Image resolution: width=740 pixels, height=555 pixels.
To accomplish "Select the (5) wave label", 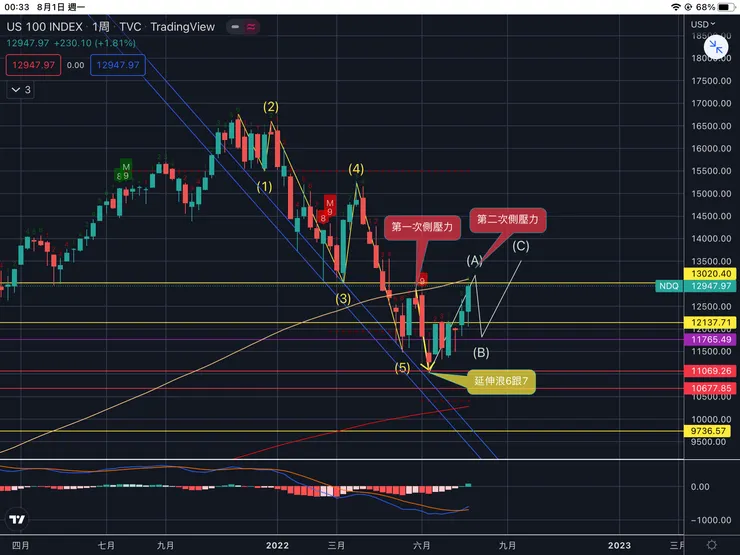I will [x=402, y=368].
